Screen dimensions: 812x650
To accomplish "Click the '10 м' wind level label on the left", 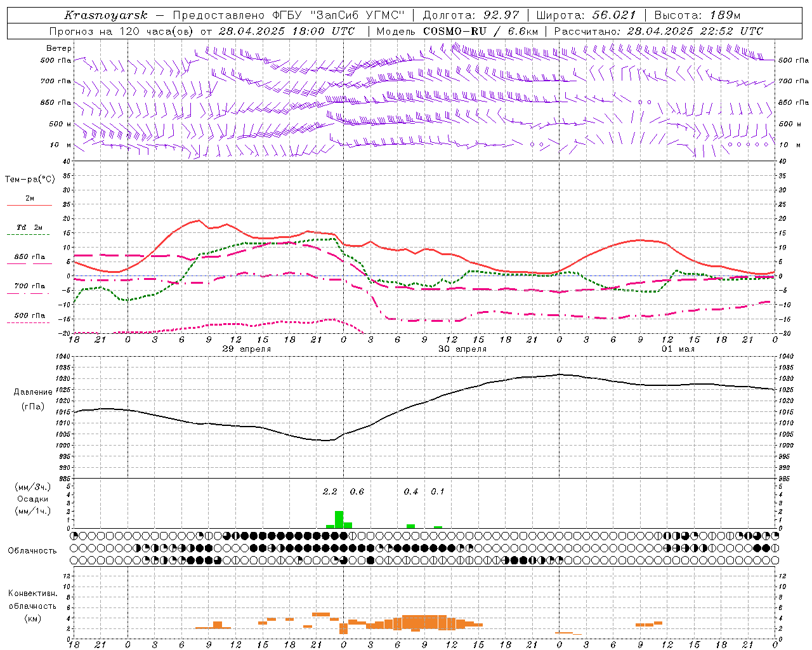I will (61, 145).
